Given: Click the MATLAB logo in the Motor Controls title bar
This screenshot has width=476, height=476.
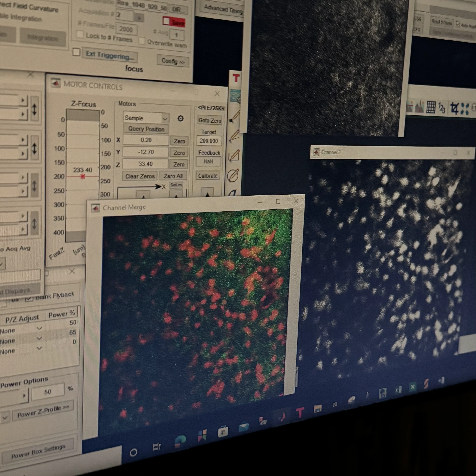Looking at the screenshot, I should coord(56,83).
